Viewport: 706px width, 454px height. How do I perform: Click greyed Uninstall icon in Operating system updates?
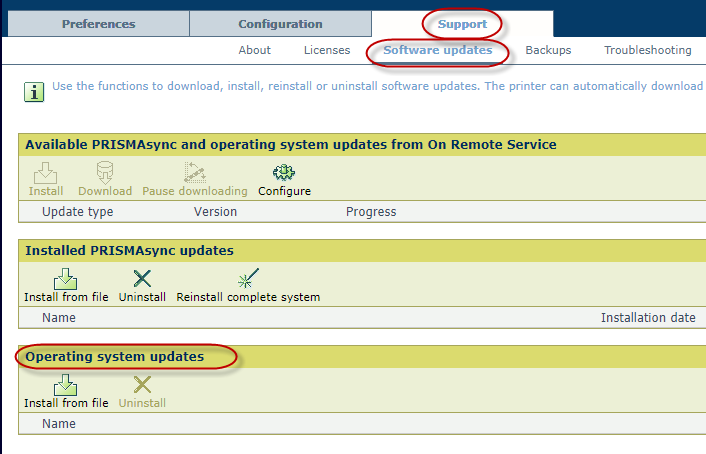tap(142, 385)
